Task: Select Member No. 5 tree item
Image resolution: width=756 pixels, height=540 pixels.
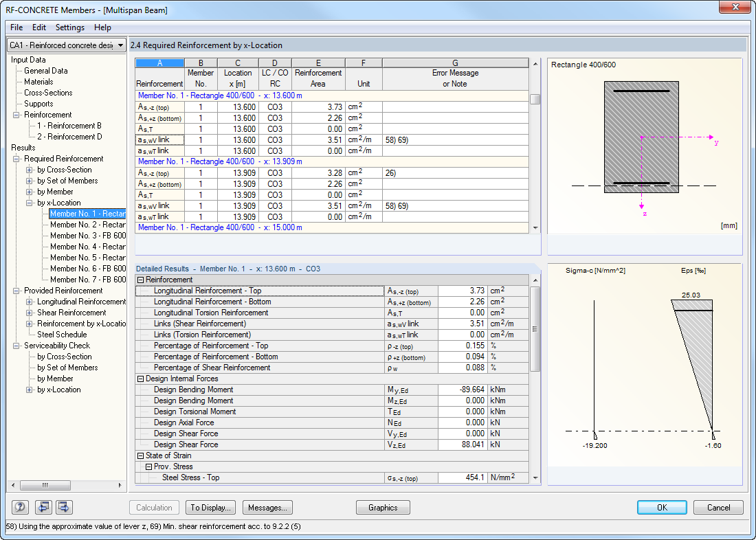Action: (88, 258)
